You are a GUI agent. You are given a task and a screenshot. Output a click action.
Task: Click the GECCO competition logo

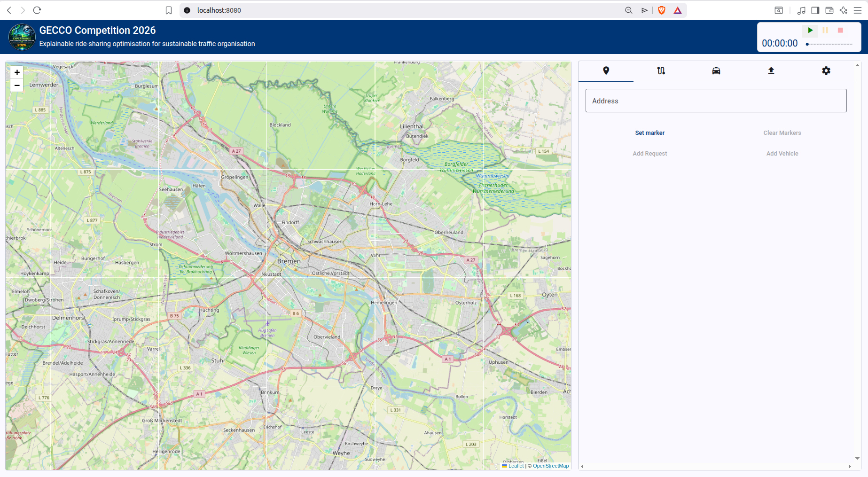coord(22,37)
